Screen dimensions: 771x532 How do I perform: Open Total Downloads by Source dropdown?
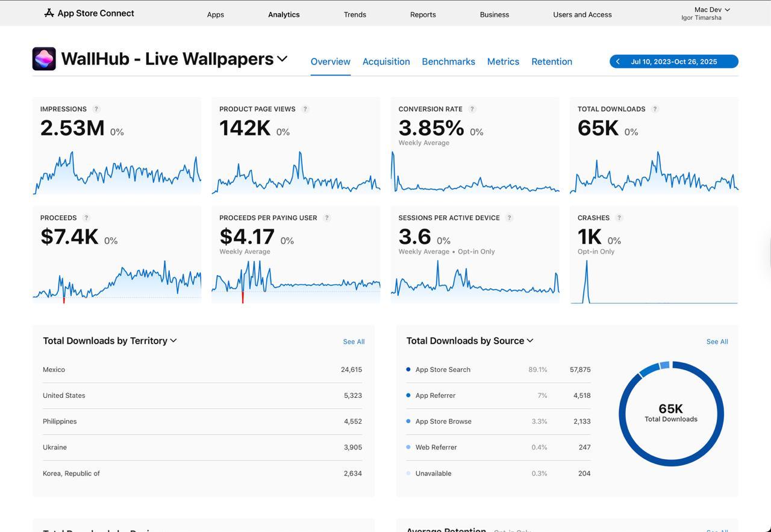pos(530,341)
